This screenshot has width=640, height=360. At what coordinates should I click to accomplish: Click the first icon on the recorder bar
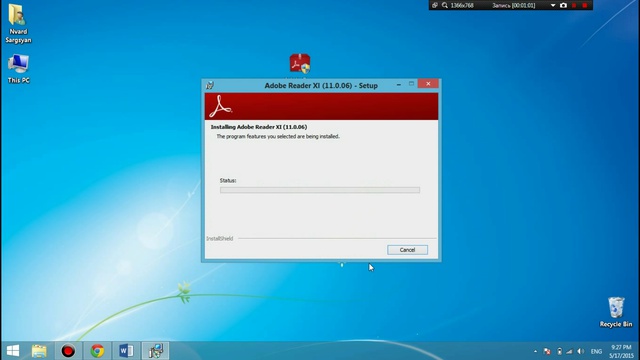pos(435,5)
